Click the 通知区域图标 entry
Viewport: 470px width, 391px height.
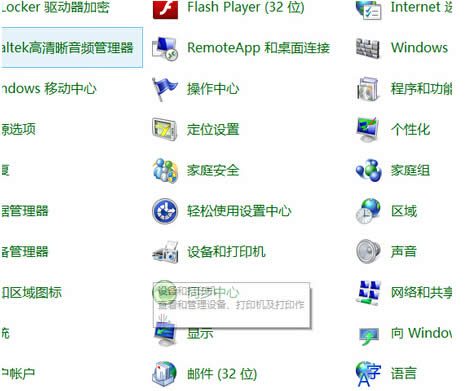31,293
